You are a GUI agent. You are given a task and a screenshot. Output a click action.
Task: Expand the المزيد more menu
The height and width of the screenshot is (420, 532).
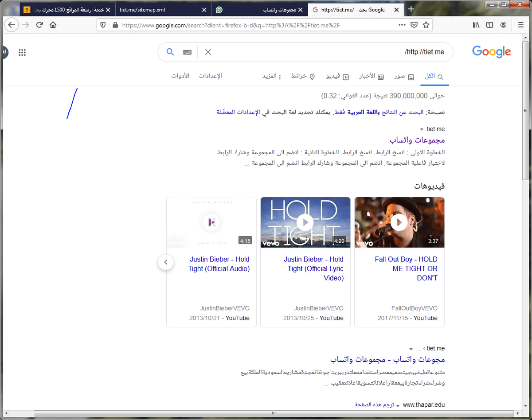click(272, 77)
